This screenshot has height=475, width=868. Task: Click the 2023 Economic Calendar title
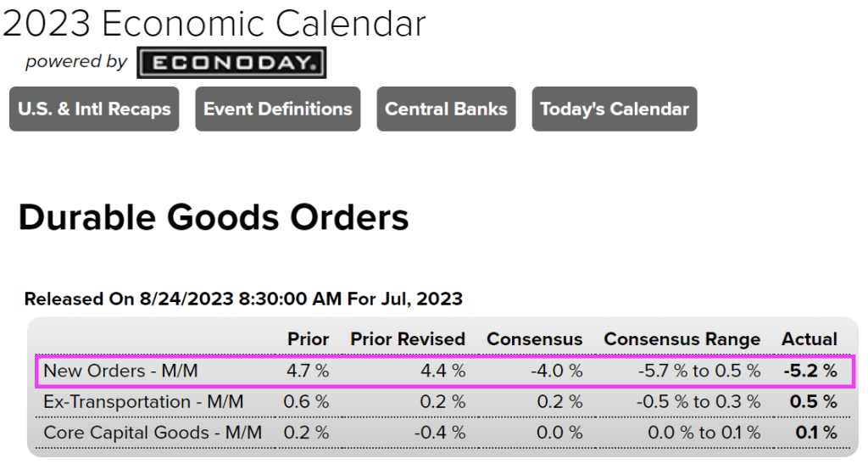pos(214,25)
